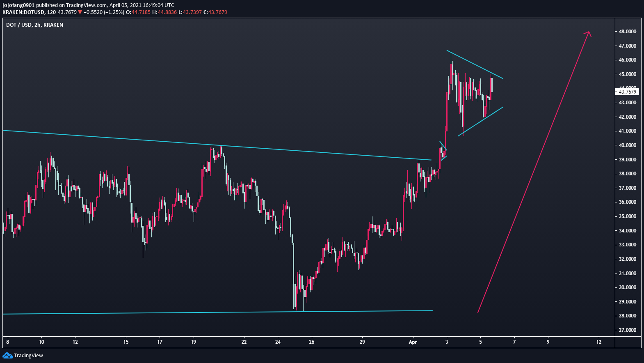
Task: Click the 8 date label on time axis
Action: click(x=7, y=342)
